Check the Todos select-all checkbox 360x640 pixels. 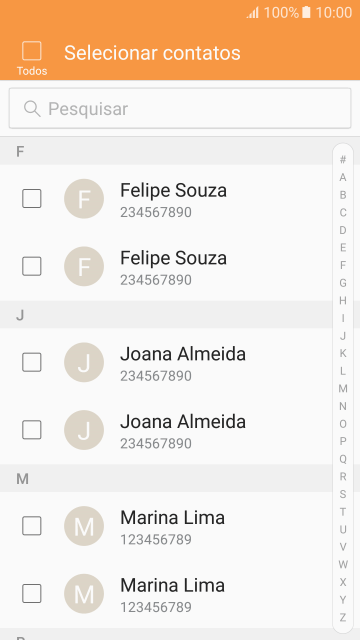tap(32, 51)
